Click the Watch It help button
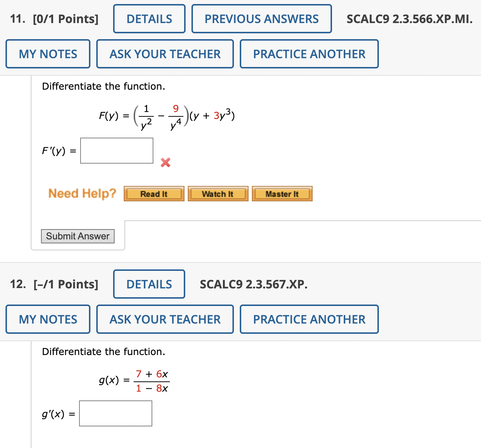The height and width of the screenshot is (448, 481). tap(217, 194)
